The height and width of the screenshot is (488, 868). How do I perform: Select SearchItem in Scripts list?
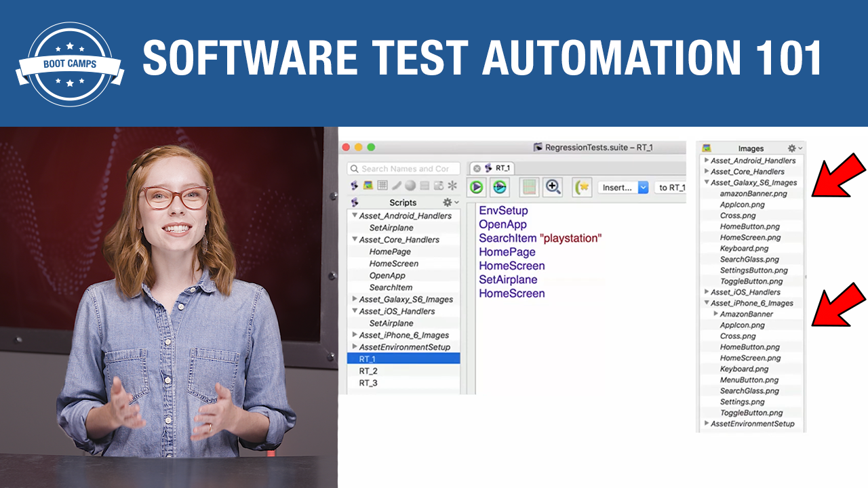coord(391,287)
